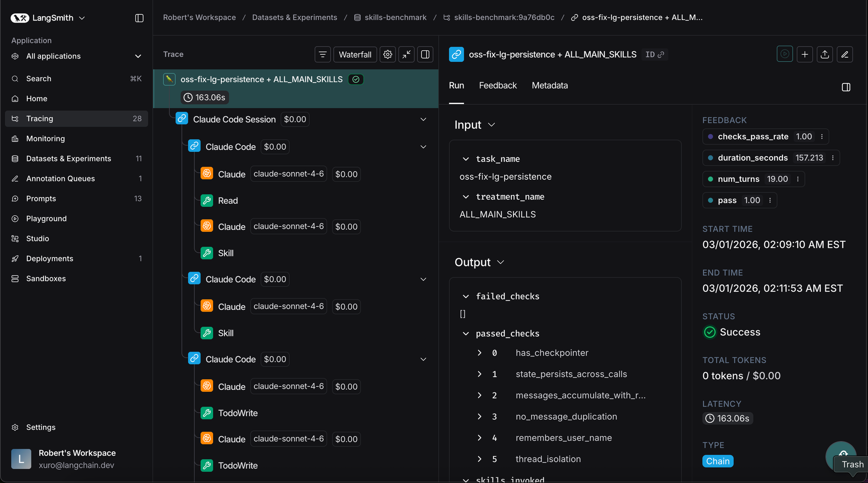Click the edit pencil icon
This screenshot has height=483, width=868.
[845, 54]
